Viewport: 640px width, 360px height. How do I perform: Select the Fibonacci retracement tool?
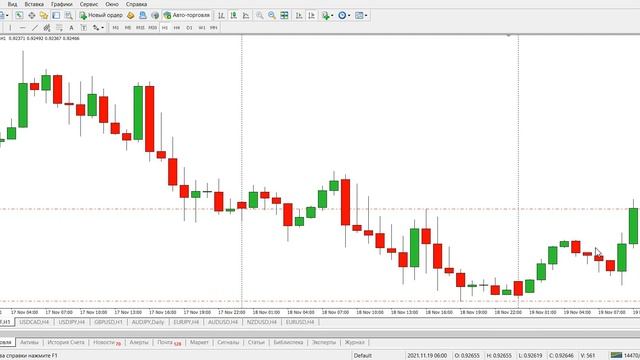pos(59,28)
